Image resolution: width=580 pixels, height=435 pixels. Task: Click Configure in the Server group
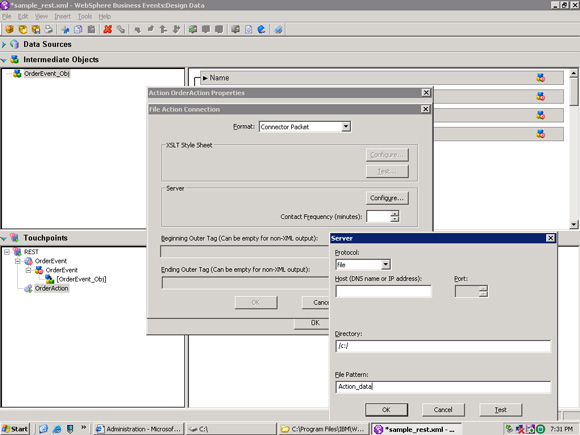tap(387, 198)
